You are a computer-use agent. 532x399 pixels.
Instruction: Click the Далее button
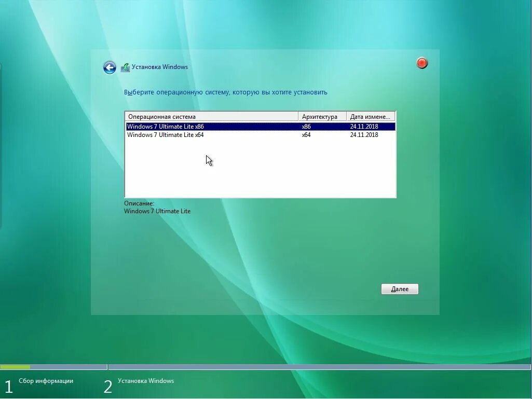click(x=400, y=289)
